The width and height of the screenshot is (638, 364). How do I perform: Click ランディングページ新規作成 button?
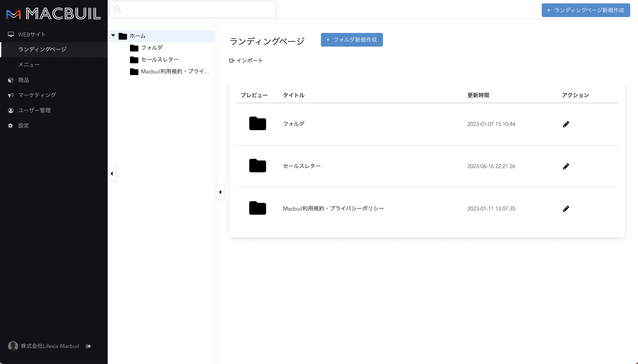585,10
